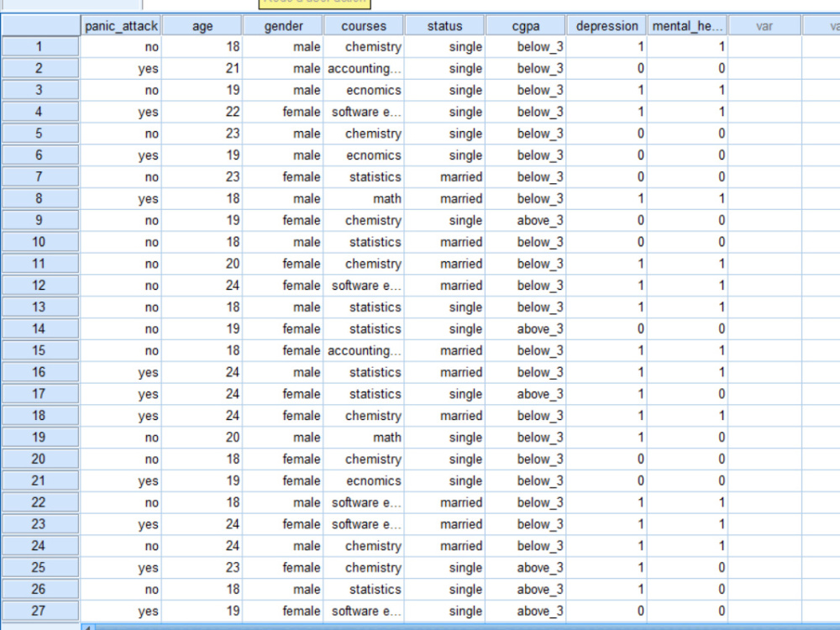Click courses cell 'accounting...' in row 2
This screenshot has width=840, height=630.
364,69
